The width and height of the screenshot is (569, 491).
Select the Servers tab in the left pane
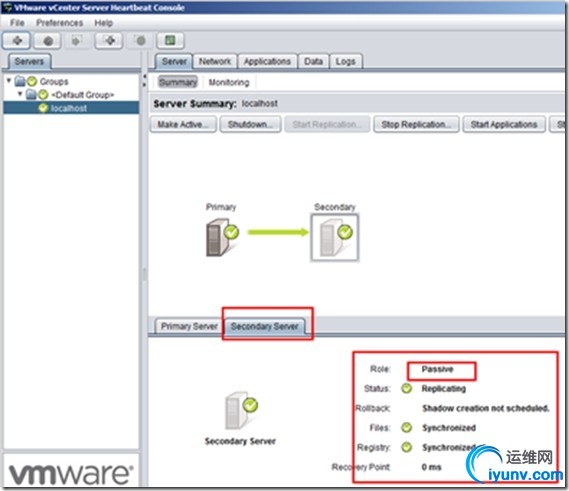click(29, 61)
